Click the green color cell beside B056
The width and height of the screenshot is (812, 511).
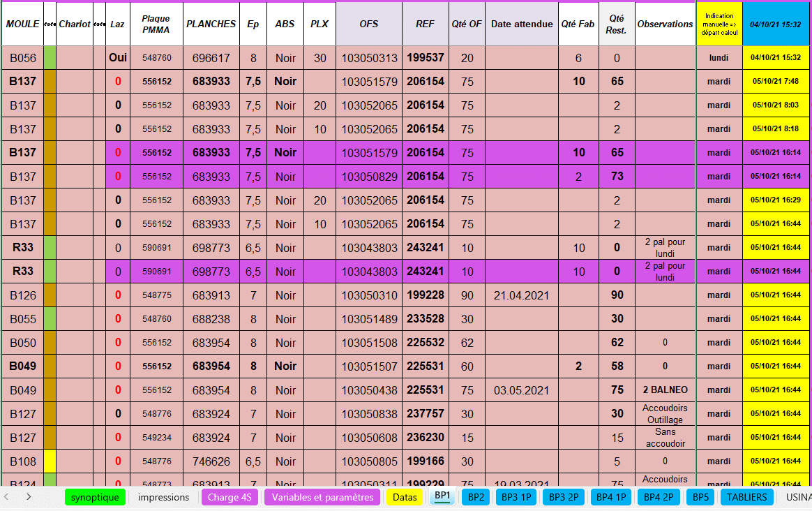(x=50, y=58)
